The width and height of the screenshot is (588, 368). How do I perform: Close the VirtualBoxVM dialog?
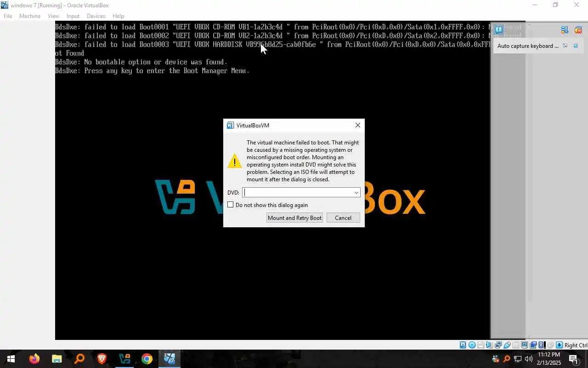pos(358,125)
